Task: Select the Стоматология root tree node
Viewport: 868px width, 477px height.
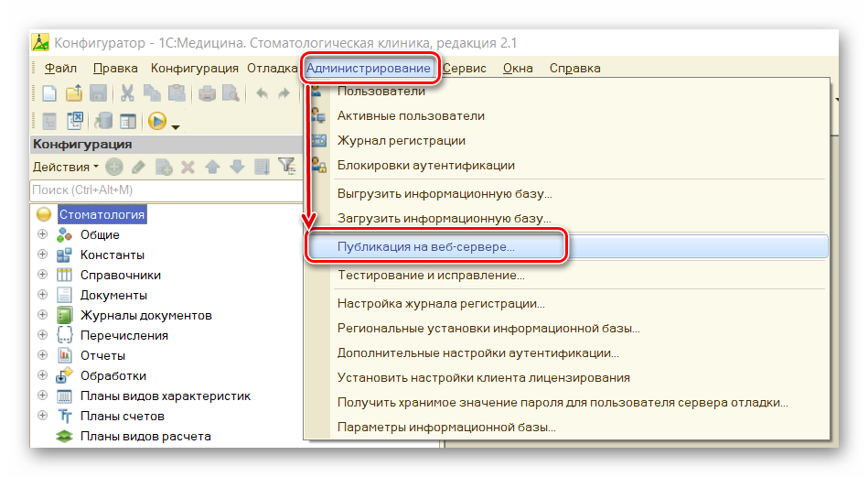Action: (102, 214)
